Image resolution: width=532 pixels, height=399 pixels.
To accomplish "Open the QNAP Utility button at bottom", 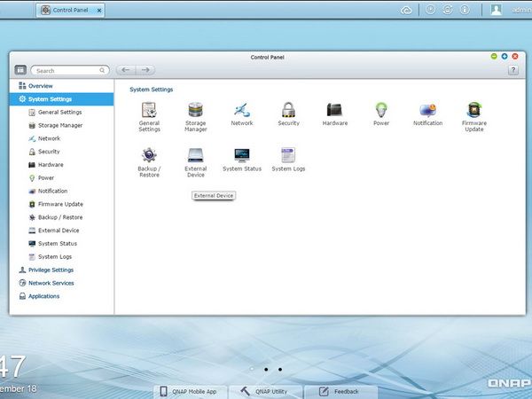I will click(265, 392).
